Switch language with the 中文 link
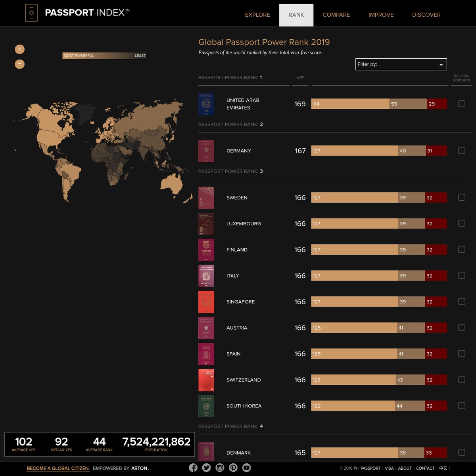The width and height of the screenshot is (476, 476). point(443,468)
